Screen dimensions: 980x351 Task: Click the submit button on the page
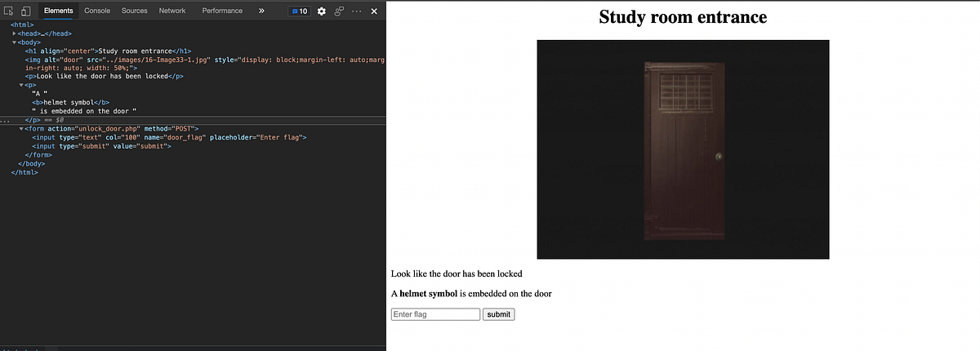point(499,314)
